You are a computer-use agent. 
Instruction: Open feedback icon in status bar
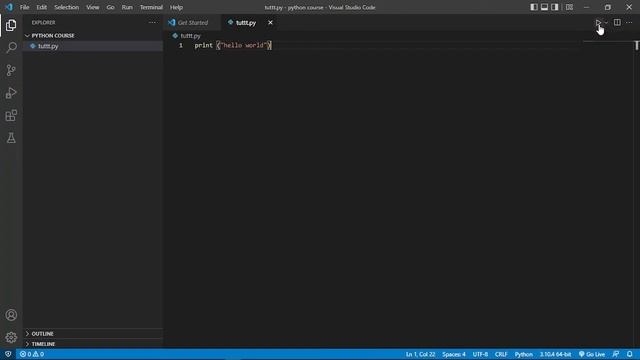(616, 354)
